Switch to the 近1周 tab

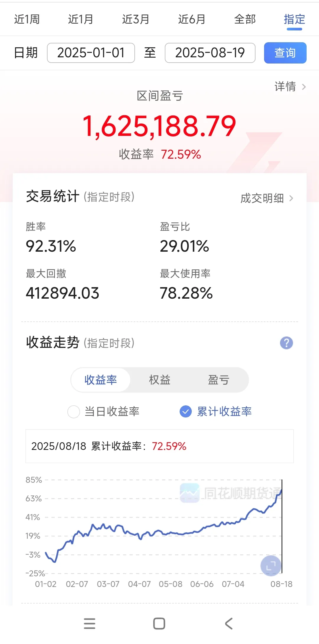(x=27, y=19)
